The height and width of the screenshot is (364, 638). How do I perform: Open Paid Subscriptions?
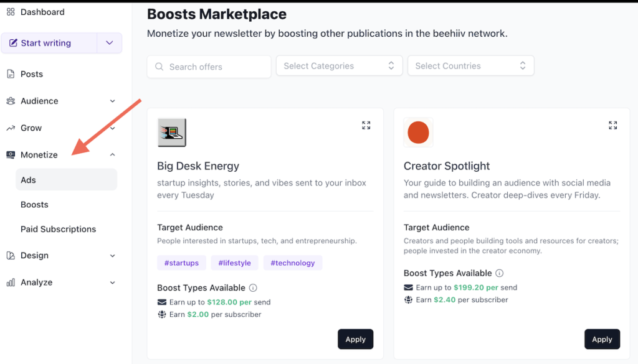click(58, 229)
